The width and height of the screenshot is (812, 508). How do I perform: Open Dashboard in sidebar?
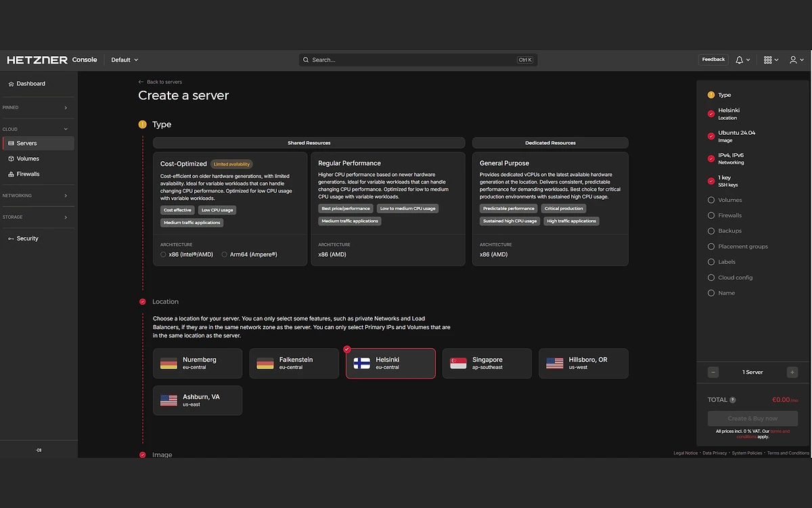[39, 83]
